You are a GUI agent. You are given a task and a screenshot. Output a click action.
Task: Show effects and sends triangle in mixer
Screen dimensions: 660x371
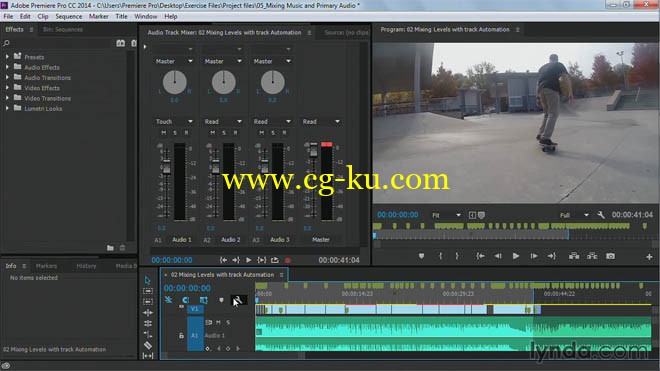pos(145,47)
